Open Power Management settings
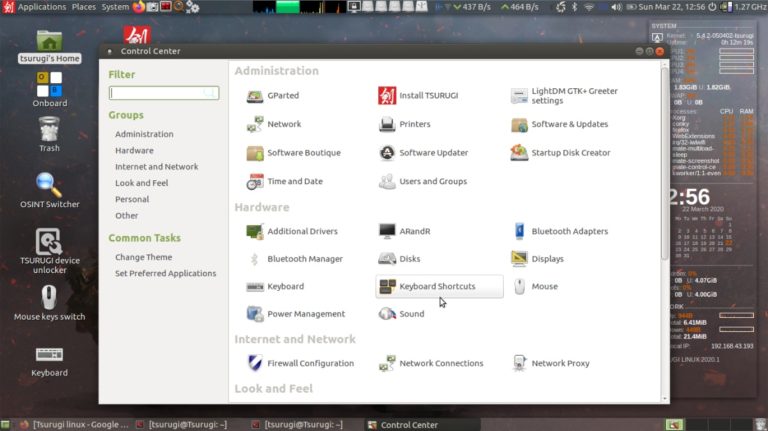This screenshot has width=768, height=431. 295,314
